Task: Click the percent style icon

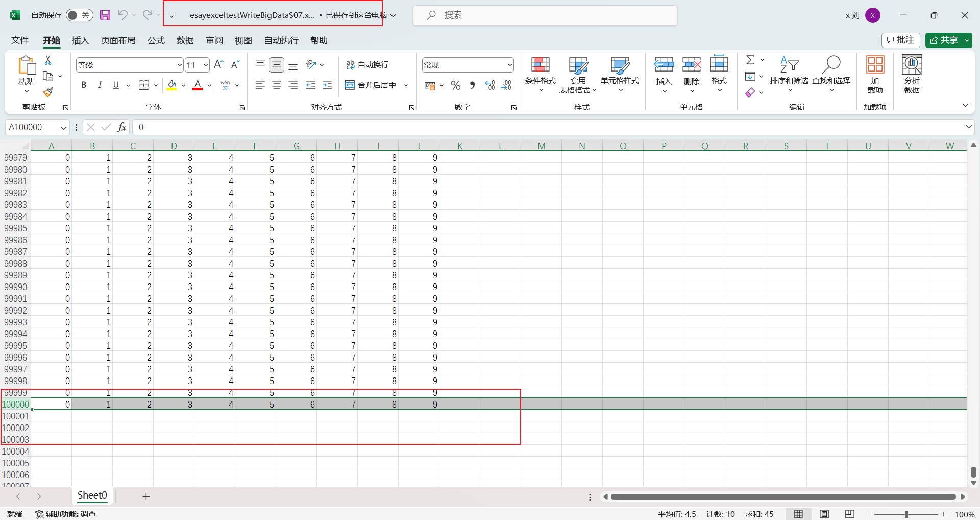Action: pos(456,85)
